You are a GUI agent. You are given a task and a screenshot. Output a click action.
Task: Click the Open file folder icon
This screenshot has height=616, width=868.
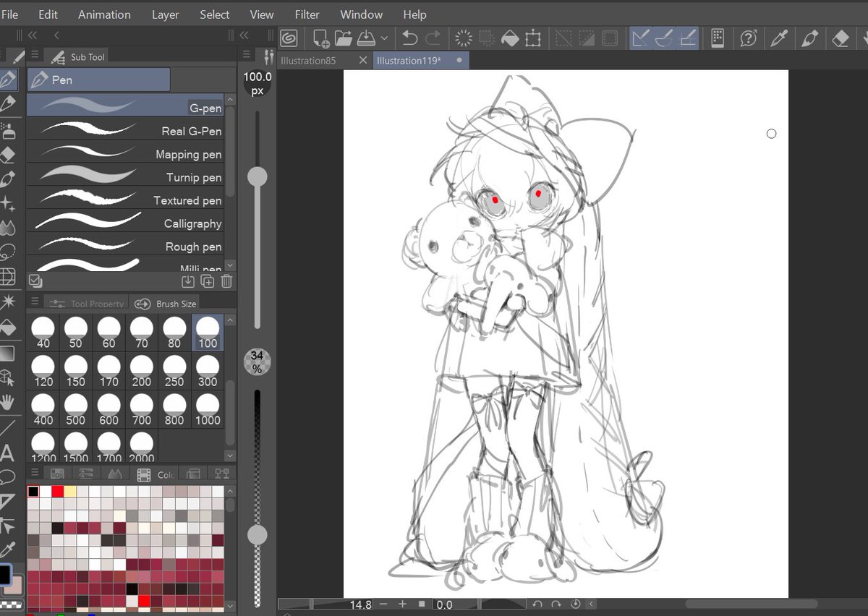coord(343,38)
